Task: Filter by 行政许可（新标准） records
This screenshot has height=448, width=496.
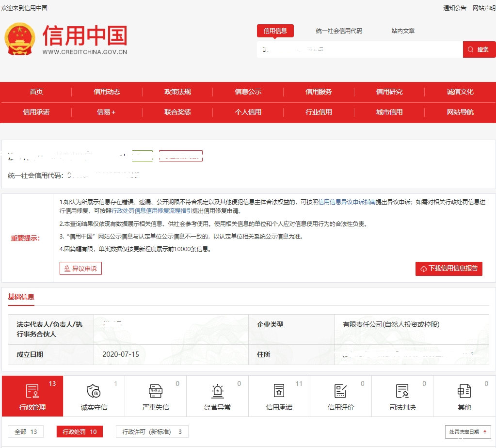Action: coord(152,432)
